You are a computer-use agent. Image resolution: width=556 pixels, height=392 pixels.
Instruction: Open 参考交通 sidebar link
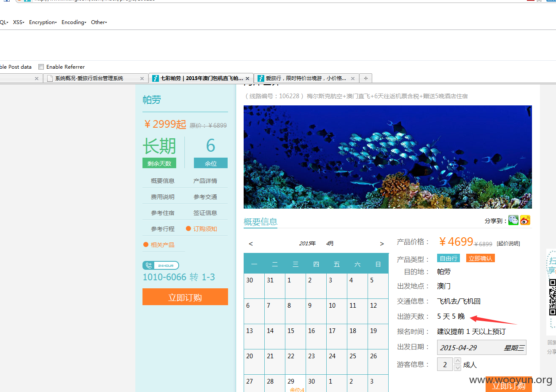click(x=205, y=197)
